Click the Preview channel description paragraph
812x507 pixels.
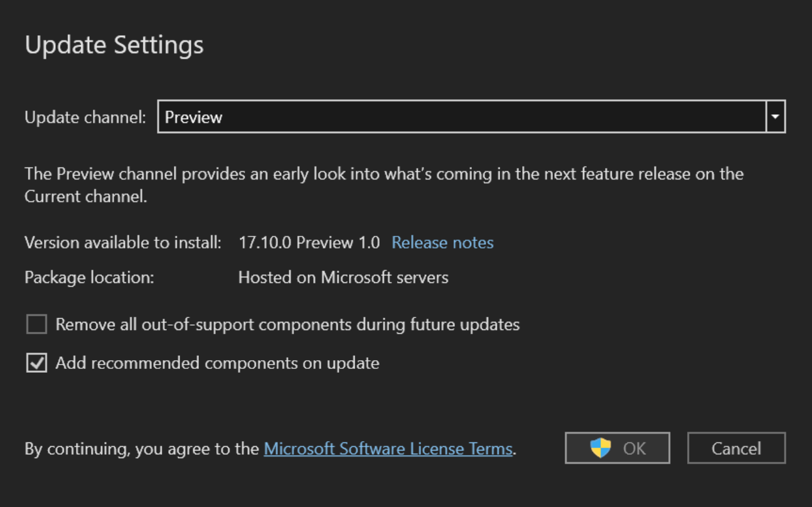point(384,184)
